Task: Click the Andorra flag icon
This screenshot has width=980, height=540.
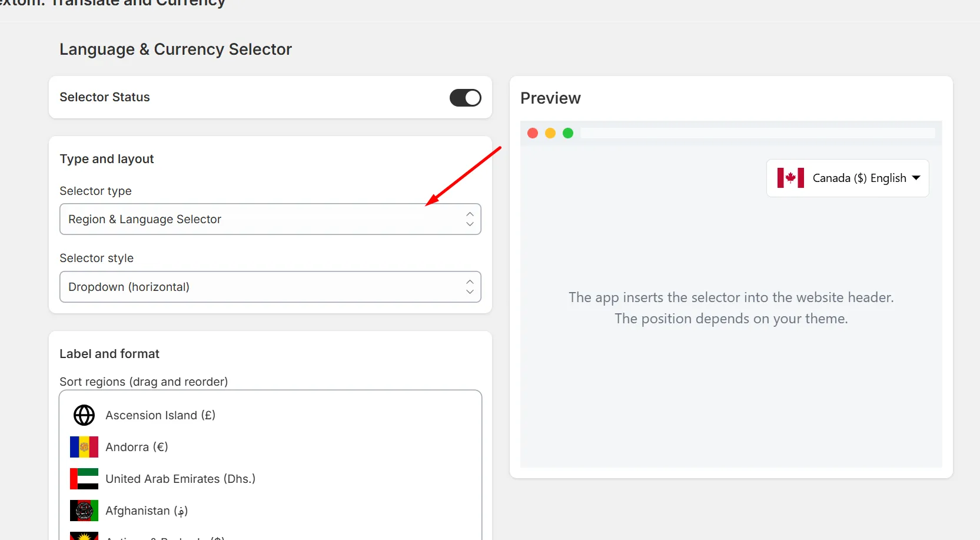Action: point(84,447)
